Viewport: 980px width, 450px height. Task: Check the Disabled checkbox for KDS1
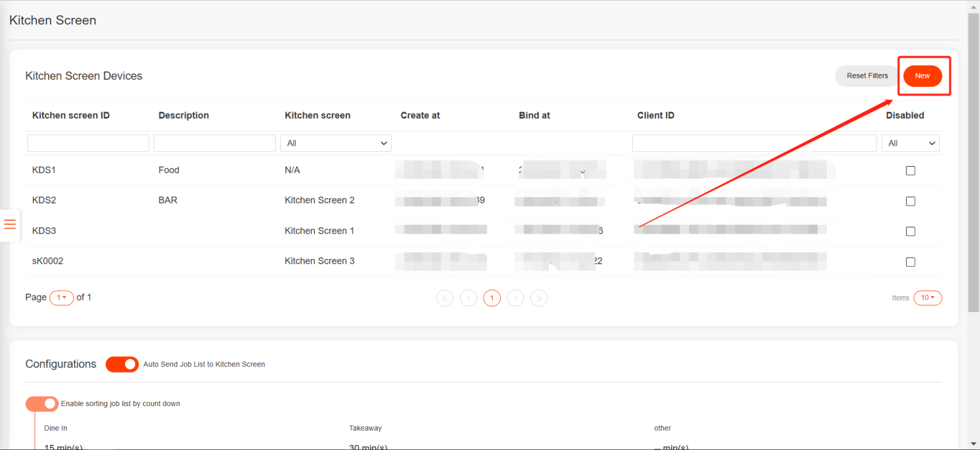point(910,170)
